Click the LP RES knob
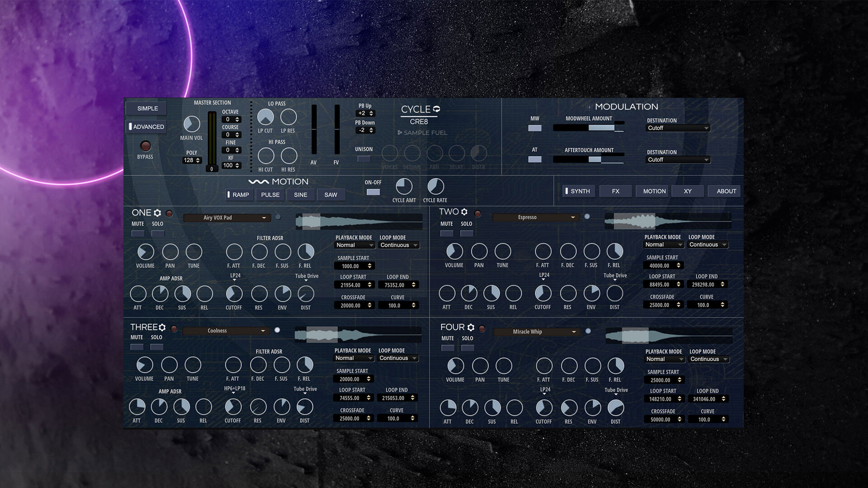Screen dimensions: 868x488 288,117
